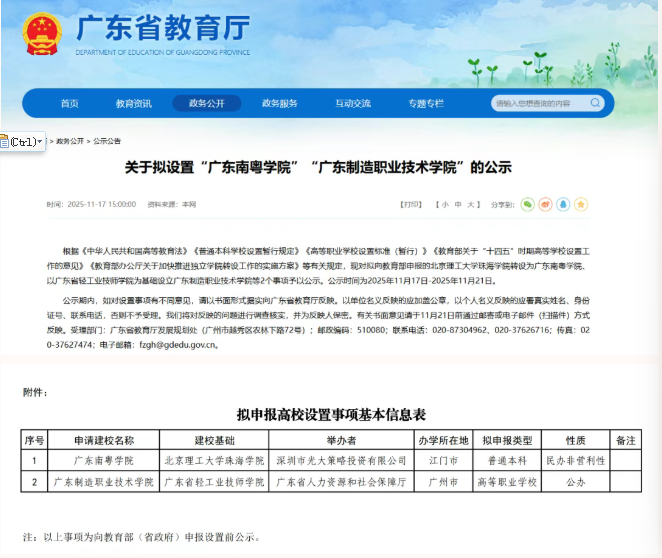
Task: Expand the paste options dropdown arrow
Action: (x=40, y=142)
